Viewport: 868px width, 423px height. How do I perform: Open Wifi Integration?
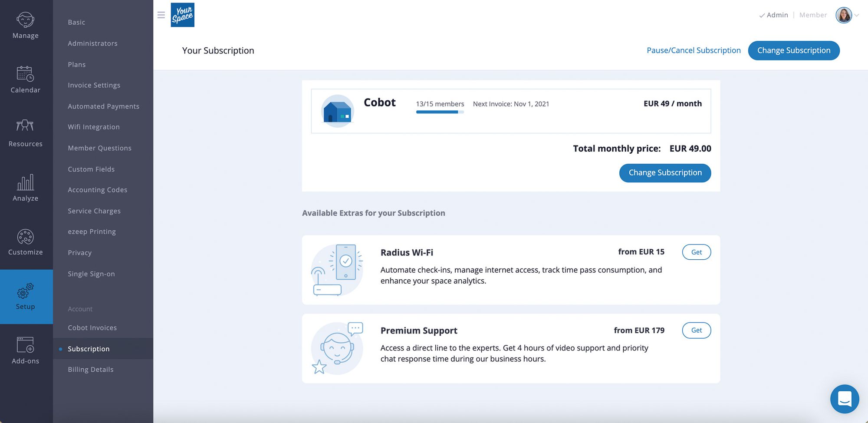point(94,127)
